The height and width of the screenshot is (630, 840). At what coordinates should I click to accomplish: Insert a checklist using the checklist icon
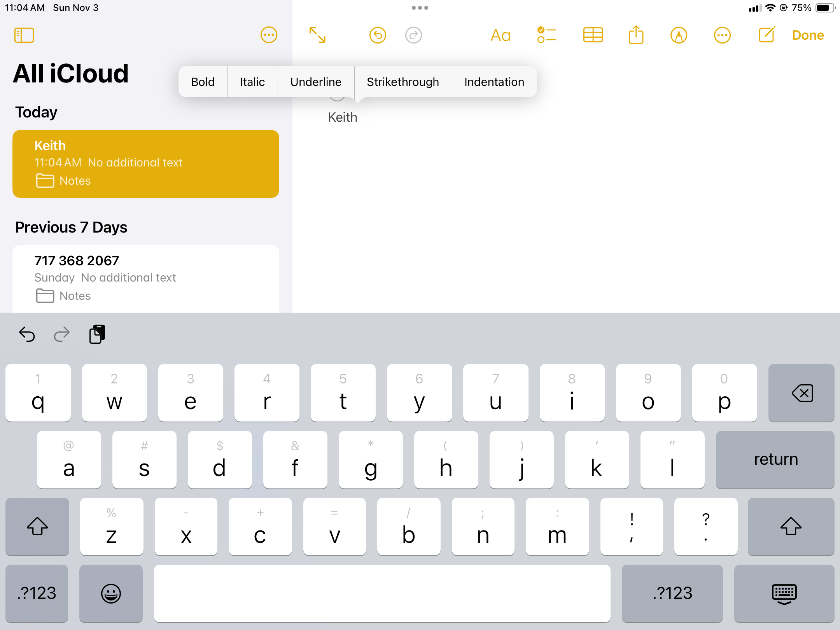coord(546,35)
